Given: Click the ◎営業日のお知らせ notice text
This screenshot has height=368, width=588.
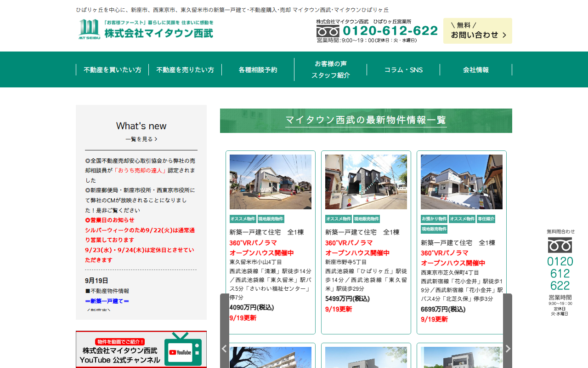Looking at the screenshot, I should click(x=110, y=220).
